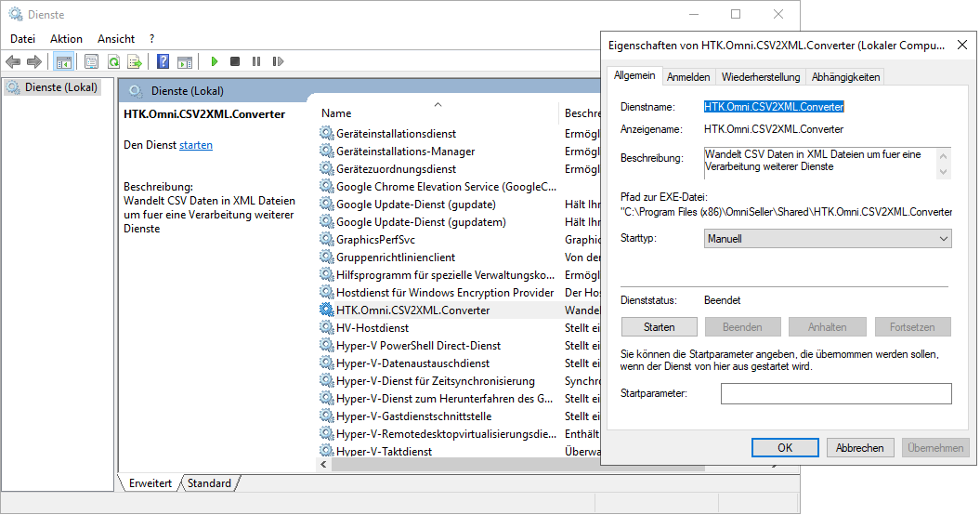Click the Stop Service toolbar icon

pyautogui.click(x=235, y=61)
